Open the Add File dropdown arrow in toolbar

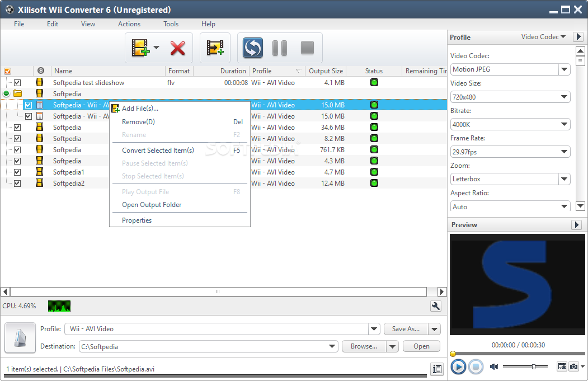pos(157,47)
